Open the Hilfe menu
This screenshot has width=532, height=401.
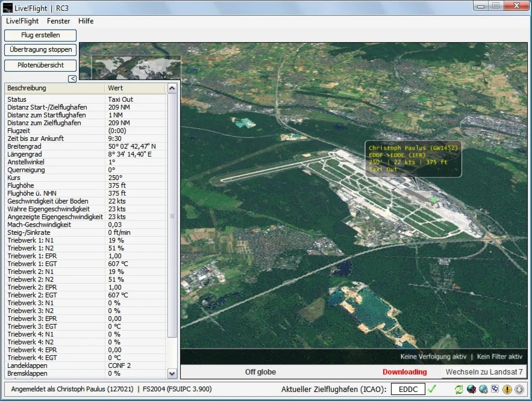86,21
